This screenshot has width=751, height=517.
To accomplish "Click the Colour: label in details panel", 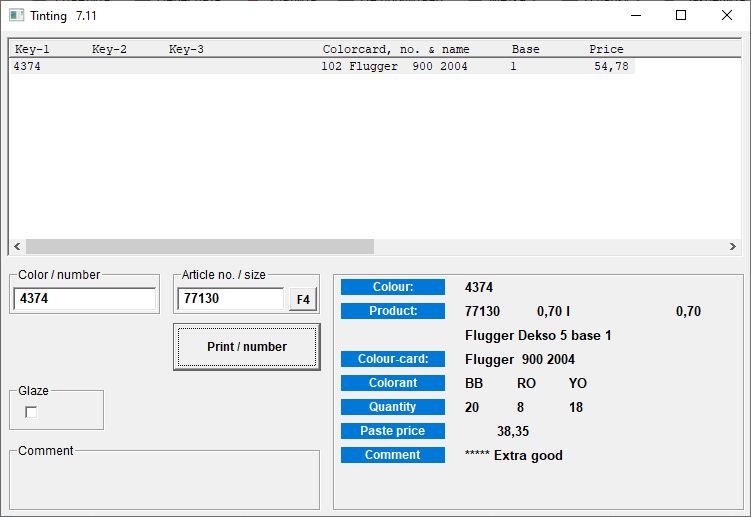I will [x=393, y=287].
